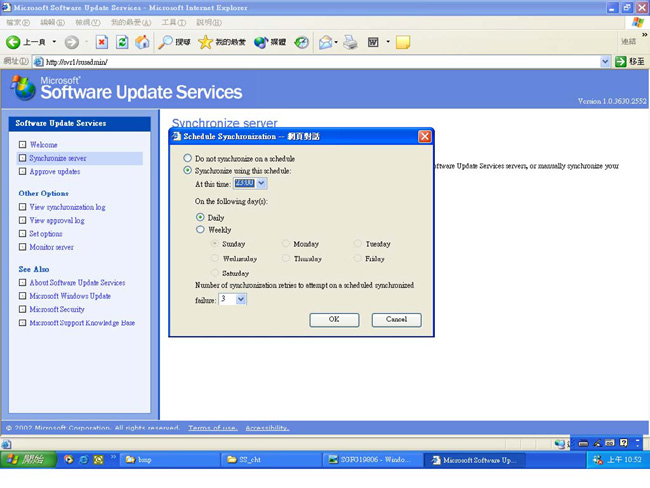This screenshot has height=488, width=650.
Task: Select Do not synchronize on a schedule
Action: click(188, 158)
